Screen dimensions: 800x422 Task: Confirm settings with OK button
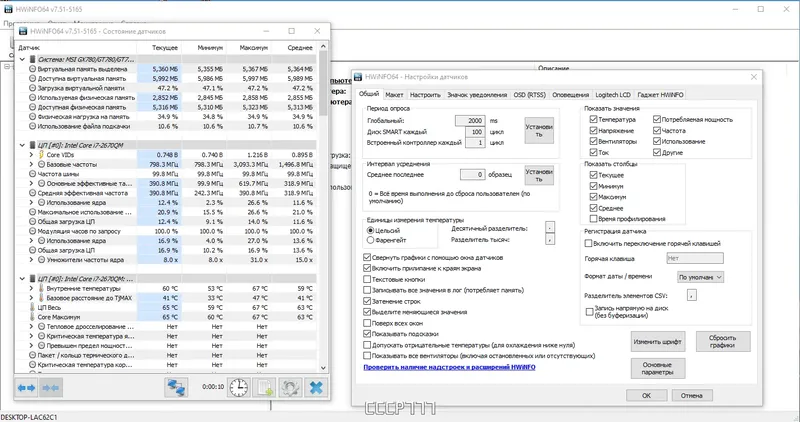coord(646,395)
